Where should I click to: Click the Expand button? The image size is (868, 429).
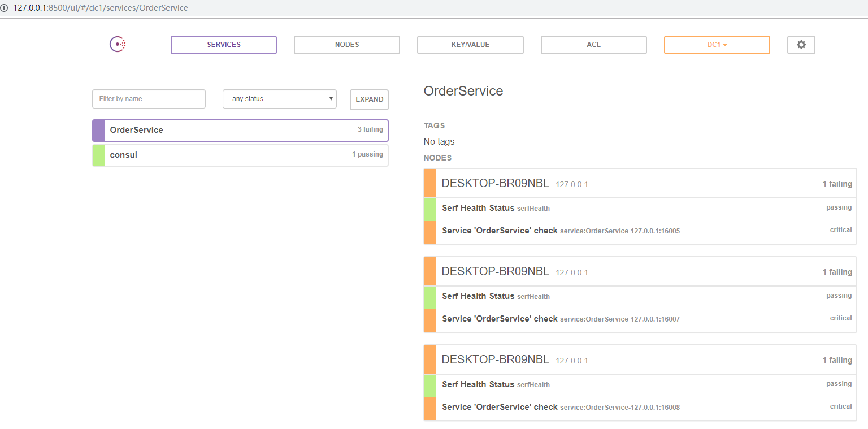(x=370, y=99)
